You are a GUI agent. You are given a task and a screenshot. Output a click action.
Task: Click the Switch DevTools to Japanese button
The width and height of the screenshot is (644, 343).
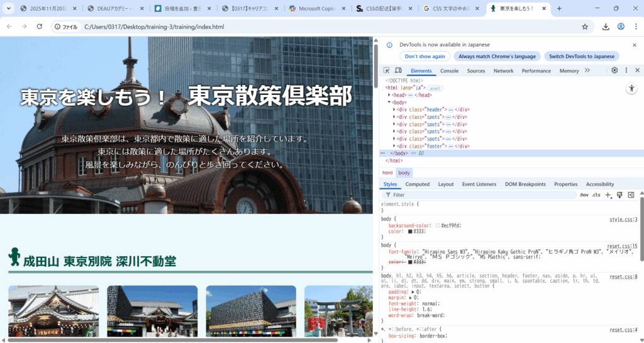coord(582,56)
